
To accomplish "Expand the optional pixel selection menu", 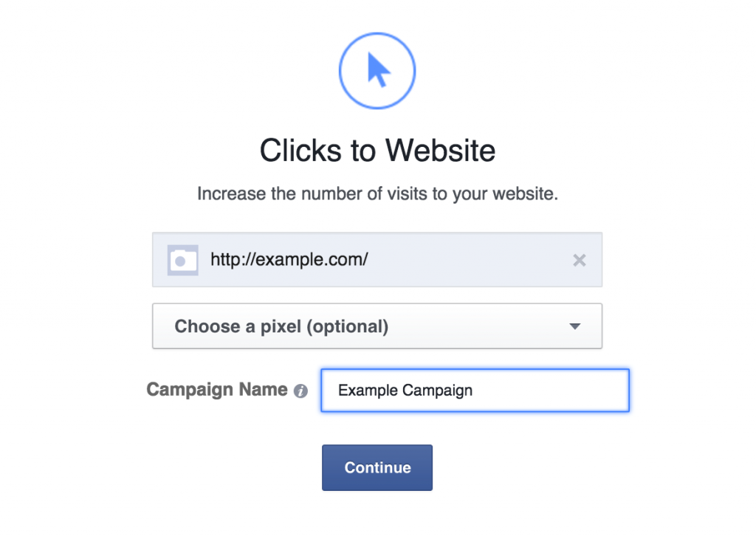I will [377, 326].
